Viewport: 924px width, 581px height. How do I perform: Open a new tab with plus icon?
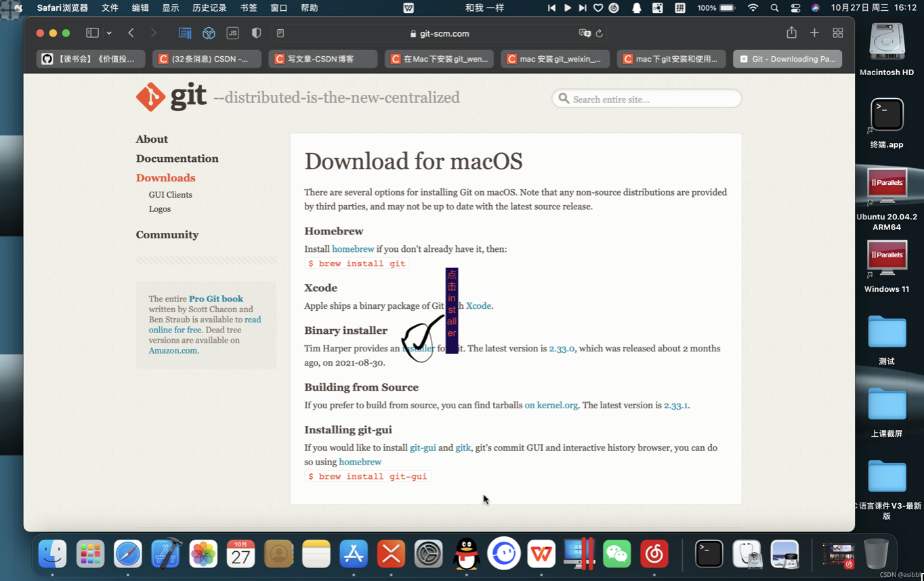coord(814,33)
